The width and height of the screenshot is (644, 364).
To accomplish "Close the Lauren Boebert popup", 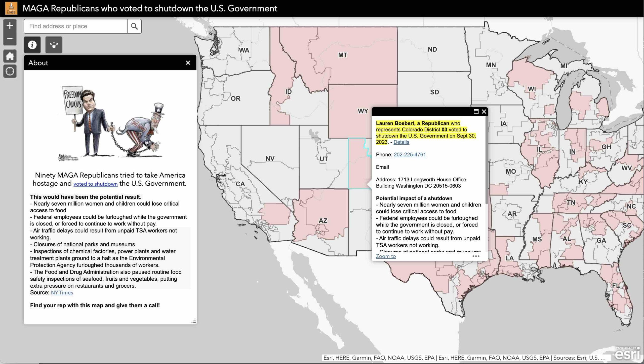I will [x=484, y=112].
